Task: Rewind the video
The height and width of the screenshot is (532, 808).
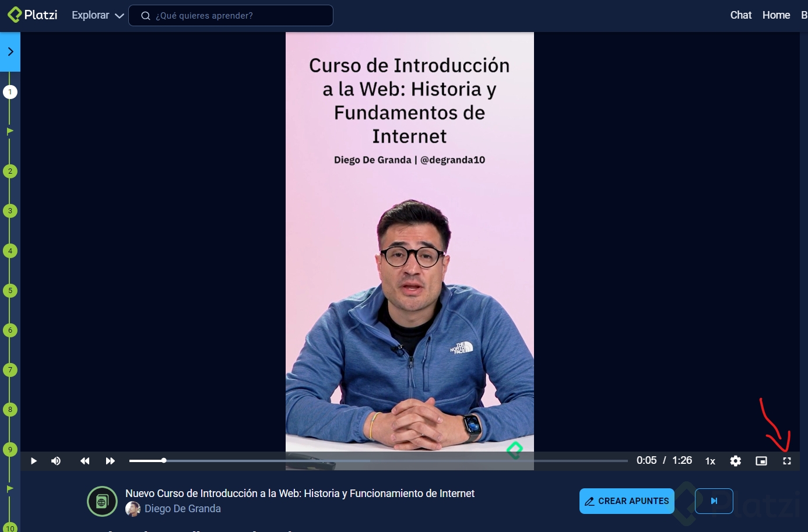Action: [x=85, y=461]
